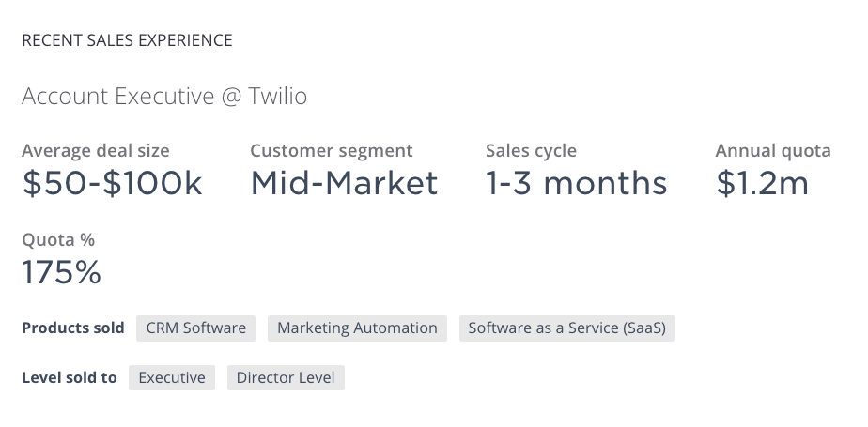Select the Executive level tag
The image size is (868, 427).
[172, 378]
